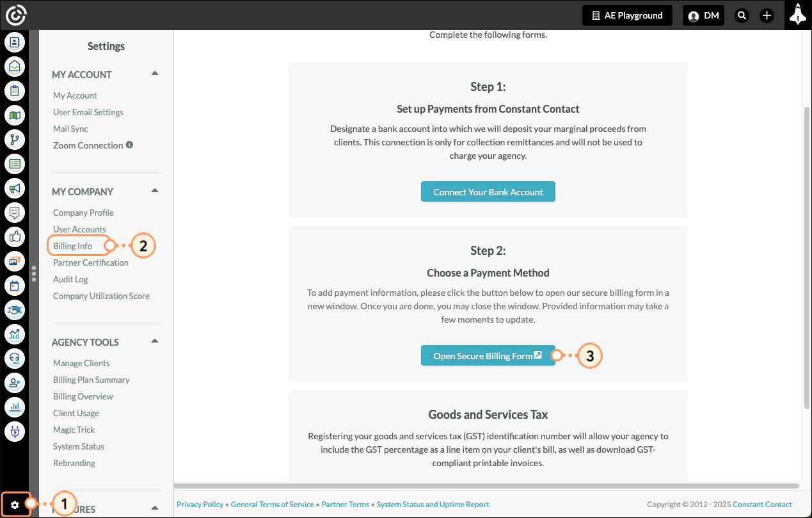The height and width of the screenshot is (518, 812).
Task: Open the Settings gear icon
Action: point(15,505)
